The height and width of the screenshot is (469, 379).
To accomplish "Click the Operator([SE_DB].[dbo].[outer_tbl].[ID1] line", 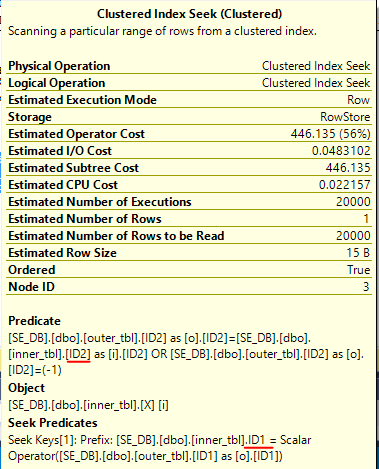I will click(145, 456).
